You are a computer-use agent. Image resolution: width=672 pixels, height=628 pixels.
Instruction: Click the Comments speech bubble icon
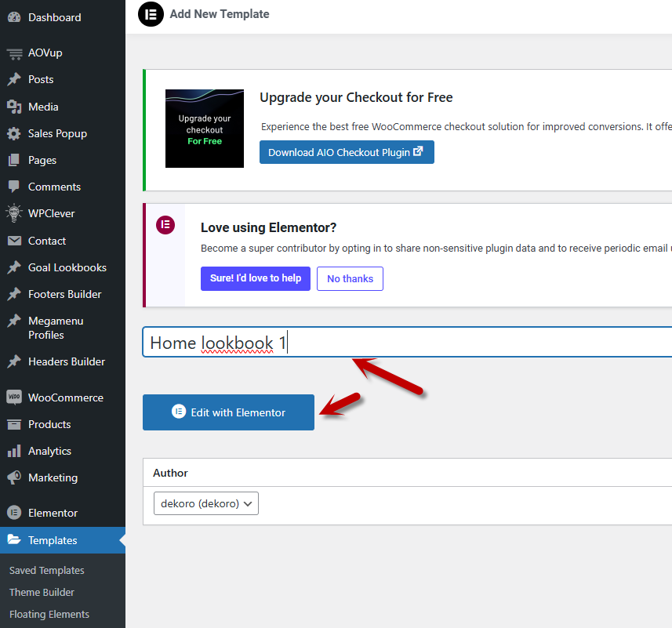click(14, 187)
